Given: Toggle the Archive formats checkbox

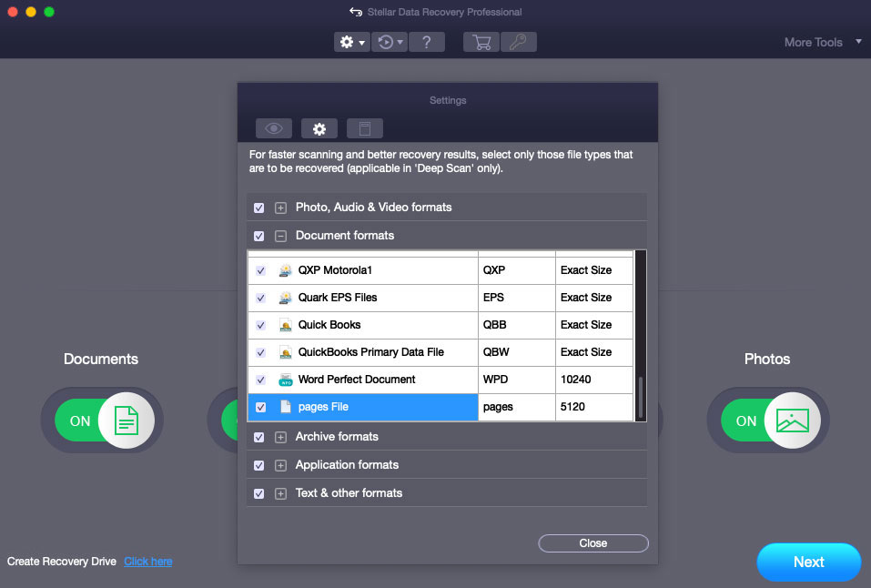Looking at the screenshot, I should (259, 438).
